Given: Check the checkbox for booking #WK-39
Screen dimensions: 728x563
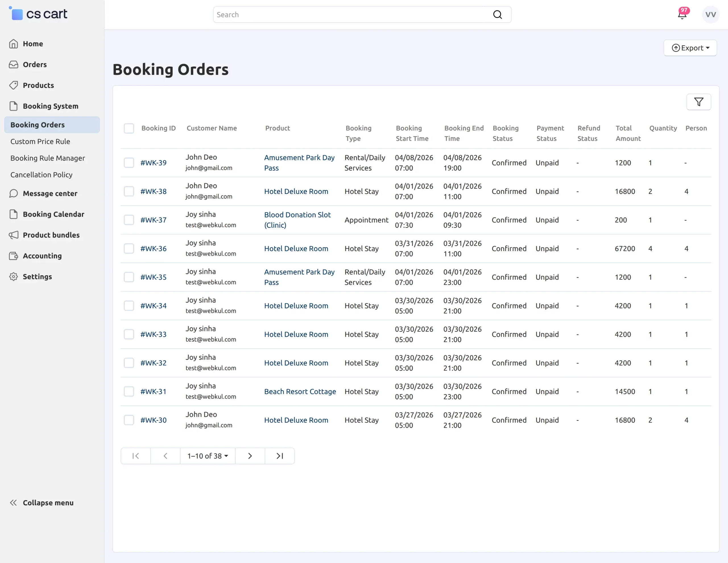Looking at the screenshot, I should pos(129,163).
